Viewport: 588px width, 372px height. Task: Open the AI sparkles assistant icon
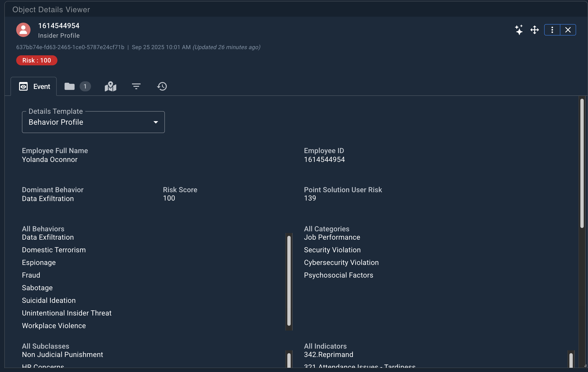[519, 30]
